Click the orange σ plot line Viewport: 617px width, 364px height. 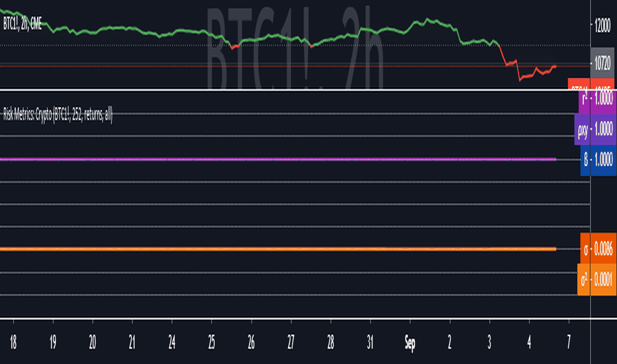tap(278, 249)
